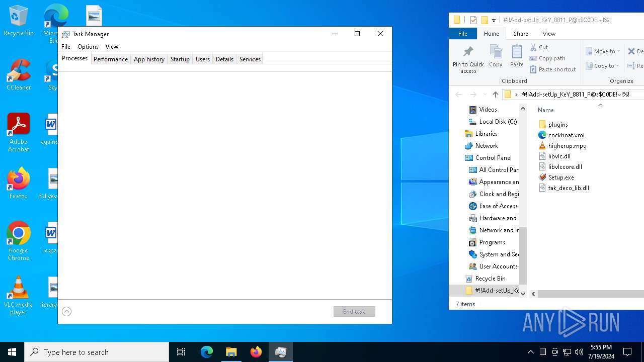Switch to the Users tab
This screenshot has width=644, height=362.
pyautogui.click(x=203, y=59)
